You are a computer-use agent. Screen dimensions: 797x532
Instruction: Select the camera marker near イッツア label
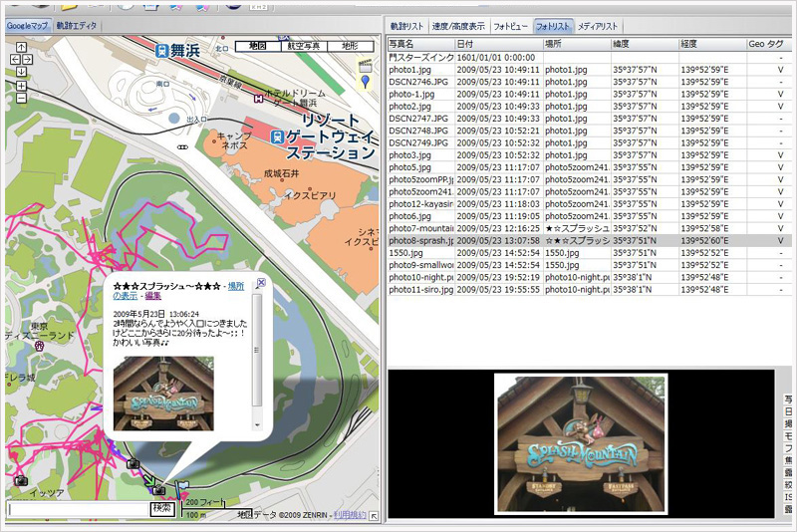tap(21, 480)
